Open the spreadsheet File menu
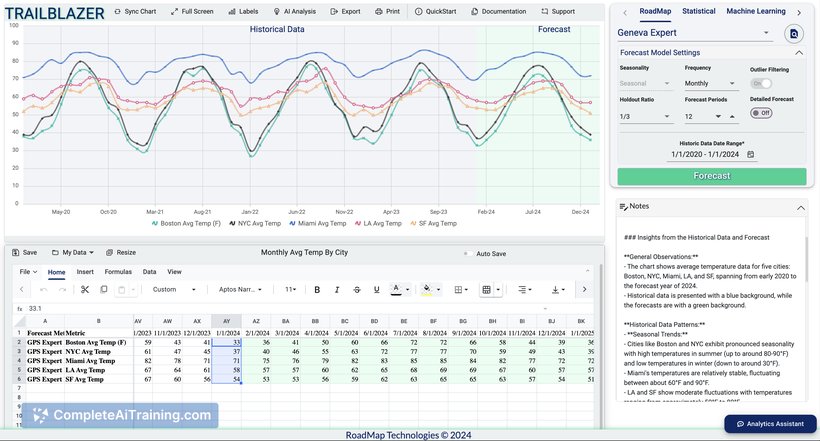820x441 pixels. tap(28, 272)
